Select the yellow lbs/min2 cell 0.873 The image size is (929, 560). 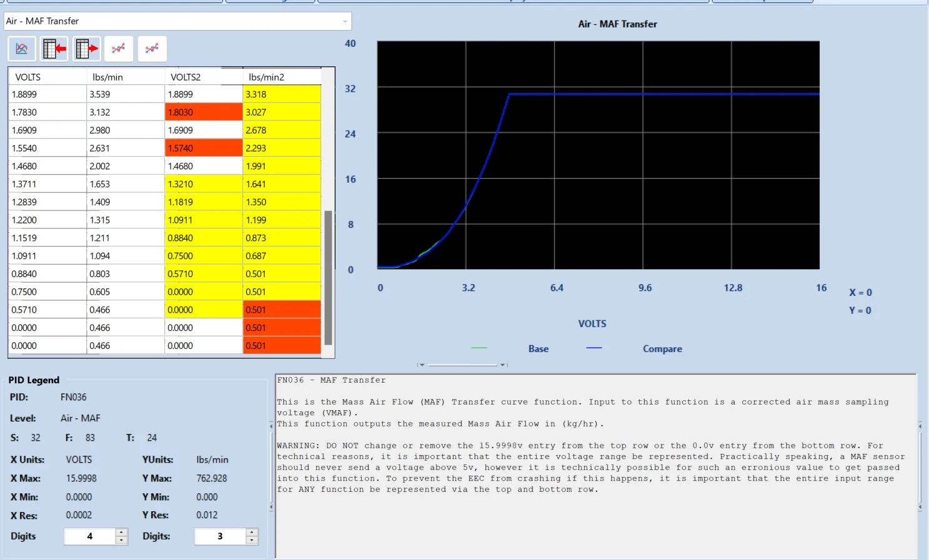click(282, 238)
